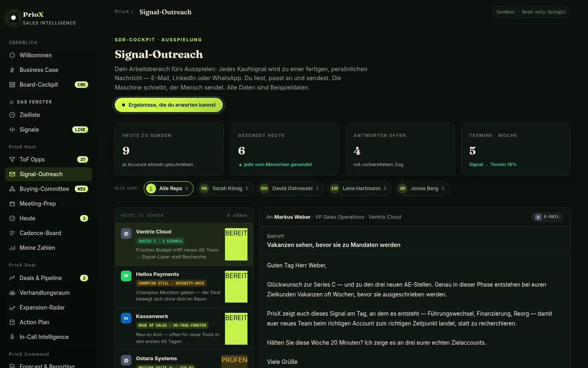Viewport: 588px width, 368px height.
Task: Click the greeting 'Guten Tag Herr Weber,'
Action: coord(297,265)
